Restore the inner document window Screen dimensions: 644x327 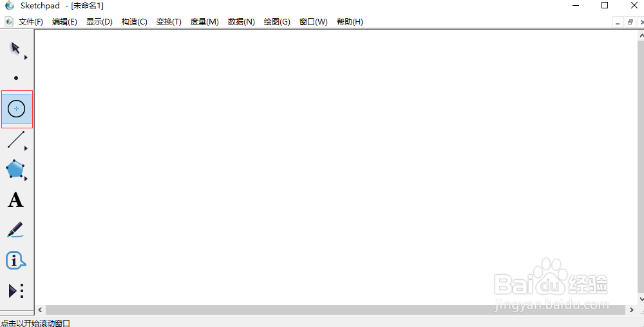[630, 22]
